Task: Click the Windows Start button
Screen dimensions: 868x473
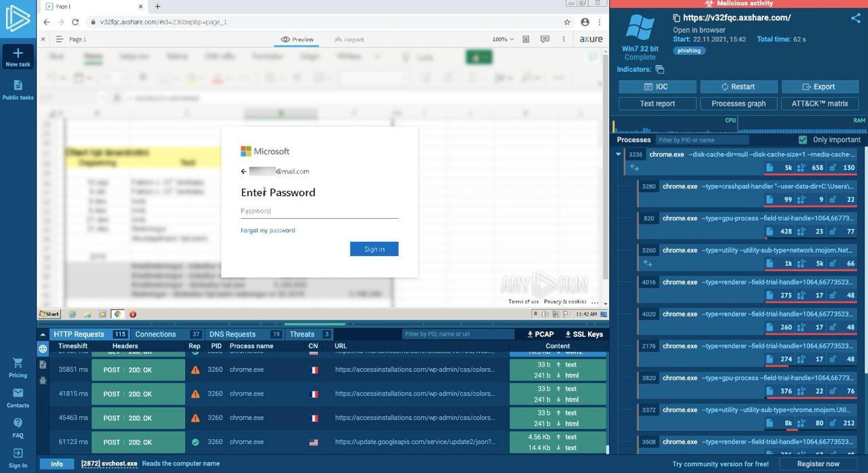Action: (x=50, y=314)
